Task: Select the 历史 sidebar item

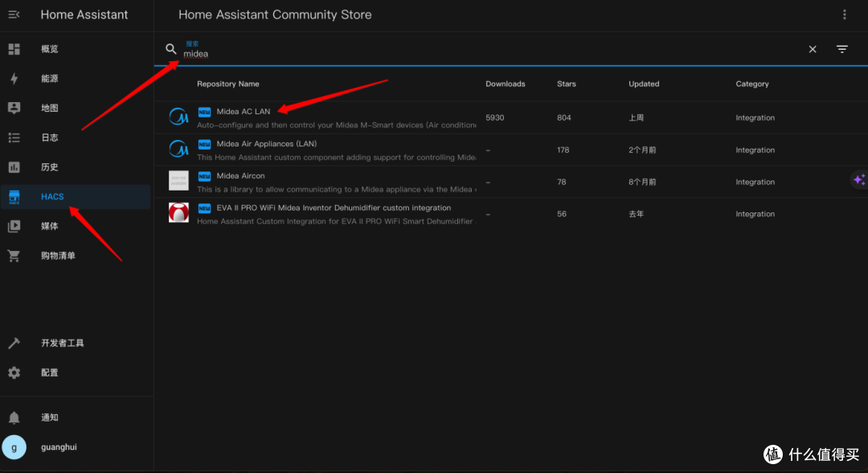Action: [76, 167]
